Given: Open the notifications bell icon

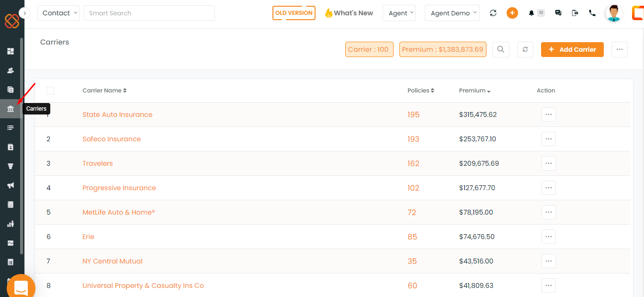Looking at the screenshot, I should pos(531,13).
